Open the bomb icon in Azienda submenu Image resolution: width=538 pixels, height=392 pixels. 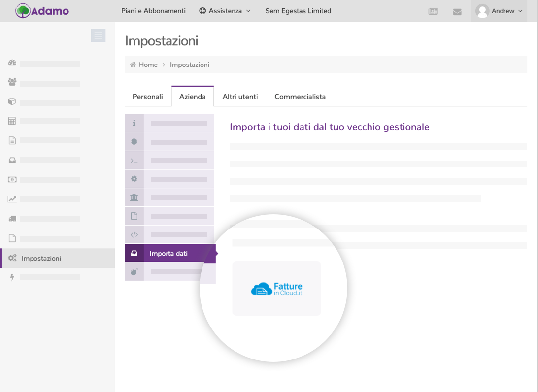[x=134, y=272]
